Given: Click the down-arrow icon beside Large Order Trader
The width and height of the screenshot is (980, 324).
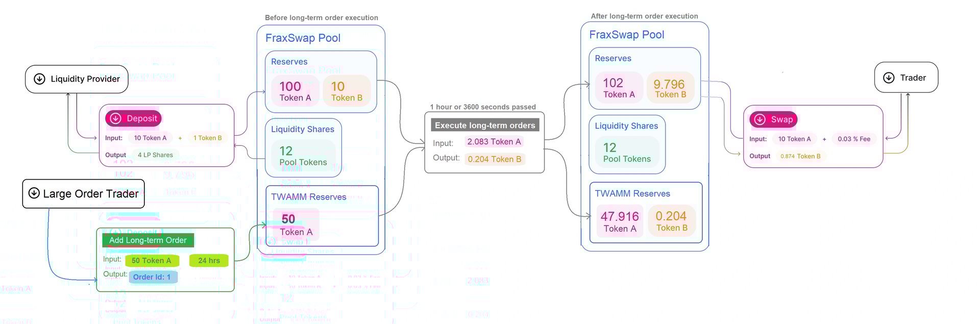Looking at the screenshot, I should coord(34,193).
